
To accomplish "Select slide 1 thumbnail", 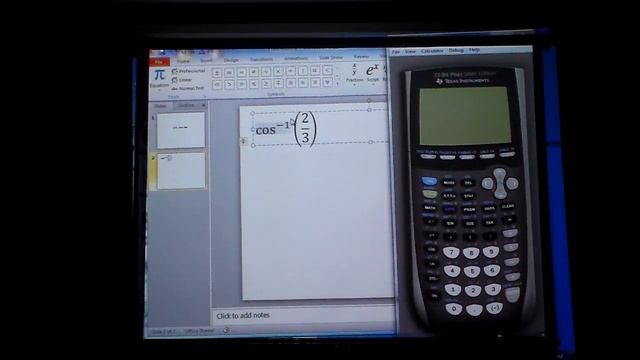I will [x=181, y=130].
